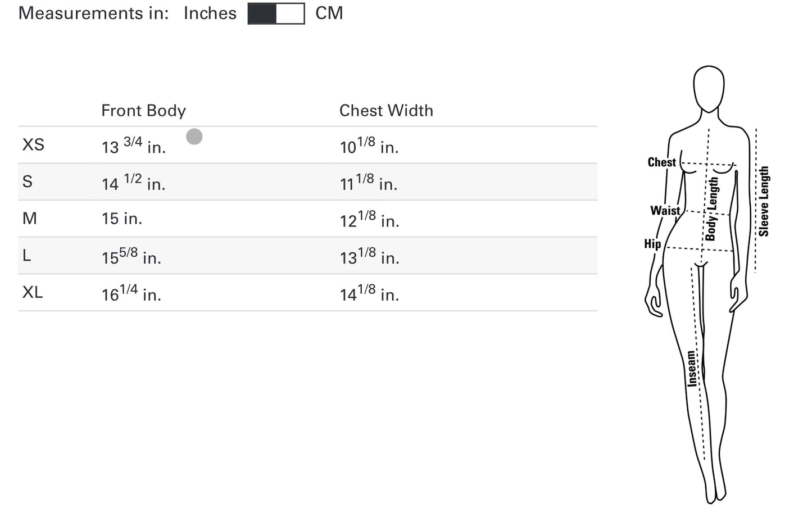Click the Chest label on the mannequin diagram
This screenshot has width=812, height=522.
pyautogui.click(x=661, y=162)
